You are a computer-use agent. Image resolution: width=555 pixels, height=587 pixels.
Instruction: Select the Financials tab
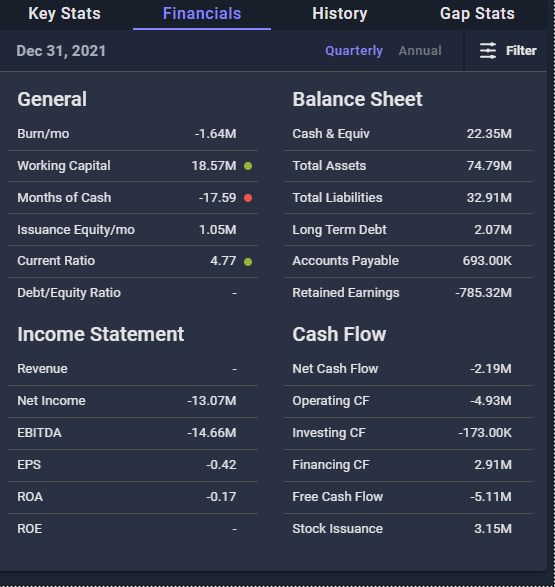click(202, 14)
